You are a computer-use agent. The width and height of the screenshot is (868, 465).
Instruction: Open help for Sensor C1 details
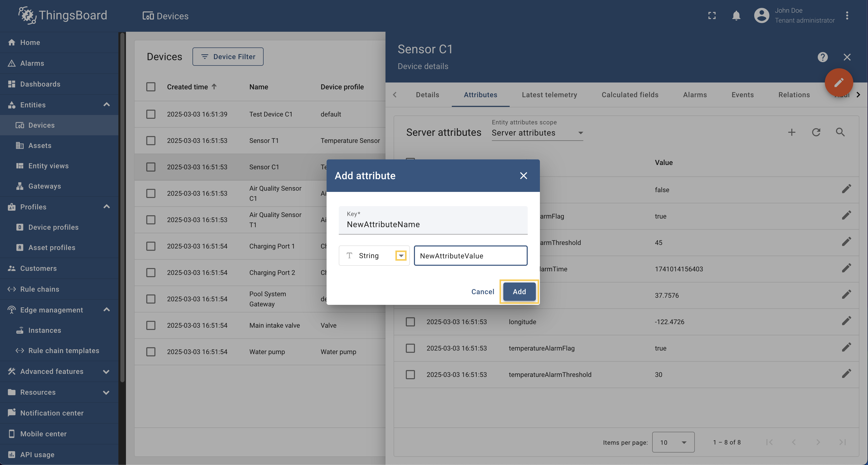coord(823,57)
